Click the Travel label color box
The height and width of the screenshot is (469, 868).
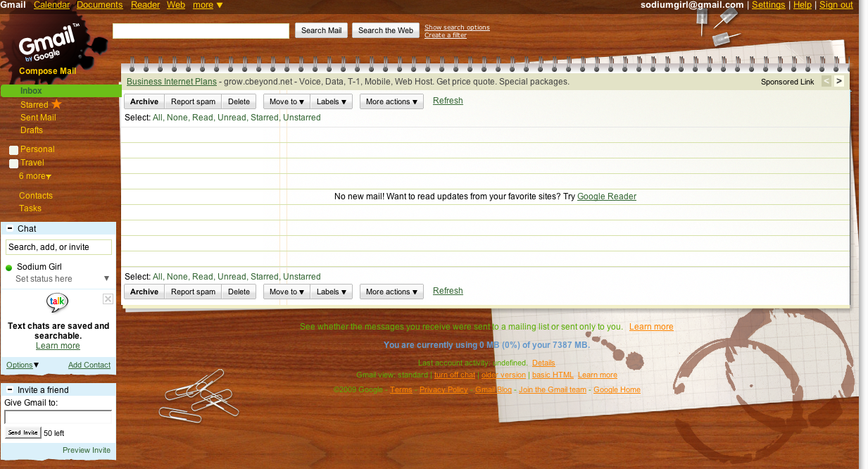pyautogui.click(x=13, y=163)
